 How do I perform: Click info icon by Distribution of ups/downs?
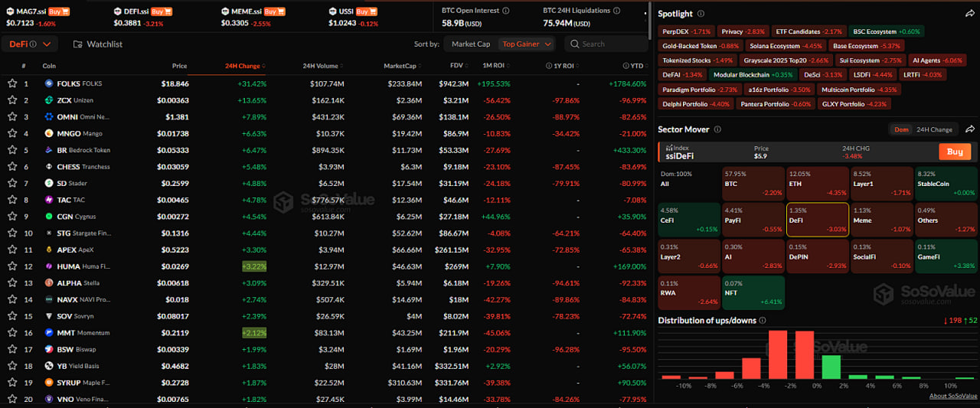(x=763, y=320)
